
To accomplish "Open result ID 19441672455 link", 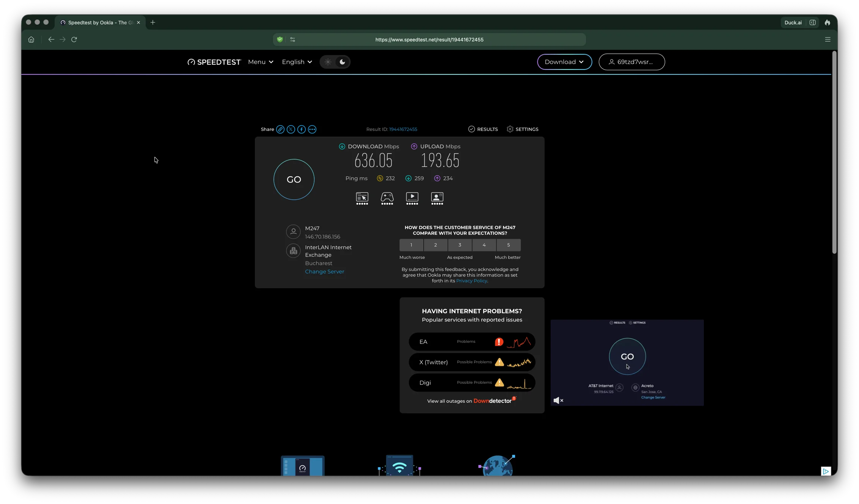I will click(x=403, y=129).
